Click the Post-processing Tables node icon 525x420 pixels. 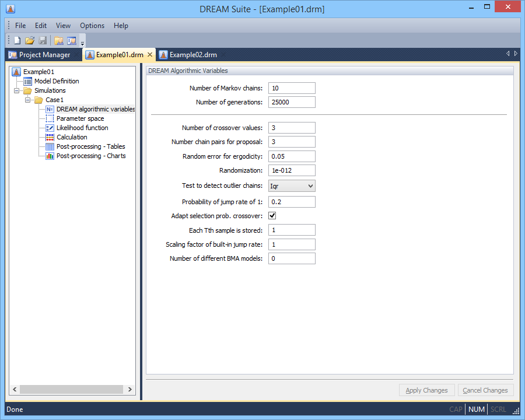click(x=50, y=146)
